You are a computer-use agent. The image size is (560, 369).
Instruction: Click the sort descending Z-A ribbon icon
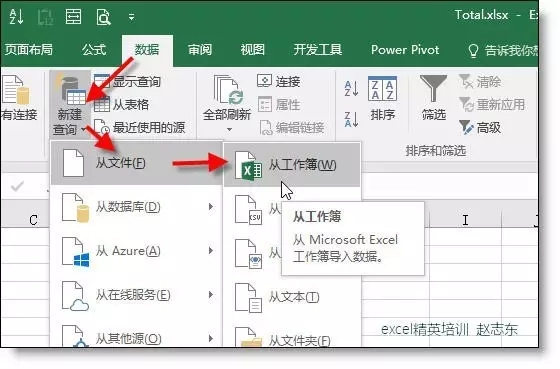pos(351,119)
